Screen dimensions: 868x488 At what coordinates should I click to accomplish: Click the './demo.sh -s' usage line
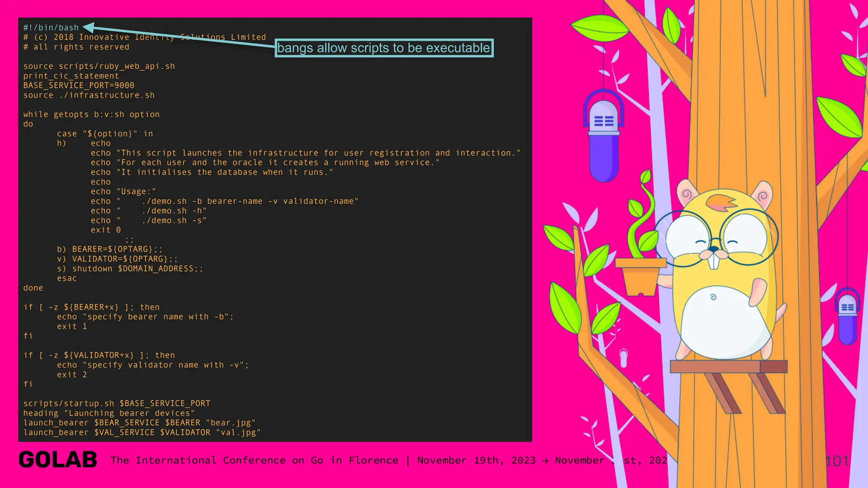[149, 221]
